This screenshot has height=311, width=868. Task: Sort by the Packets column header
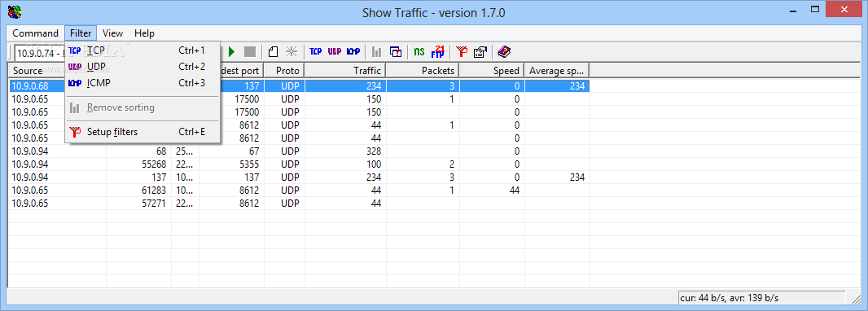(x=423, y=70)
